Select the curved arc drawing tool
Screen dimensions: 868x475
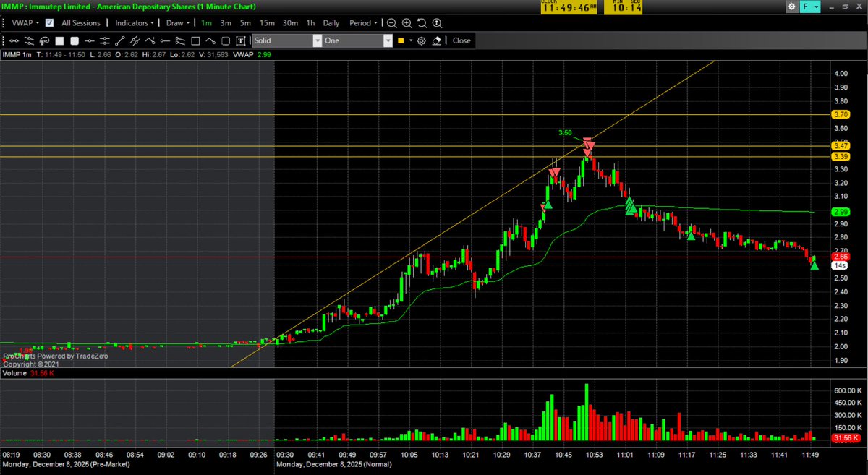(x=210, y=40)
